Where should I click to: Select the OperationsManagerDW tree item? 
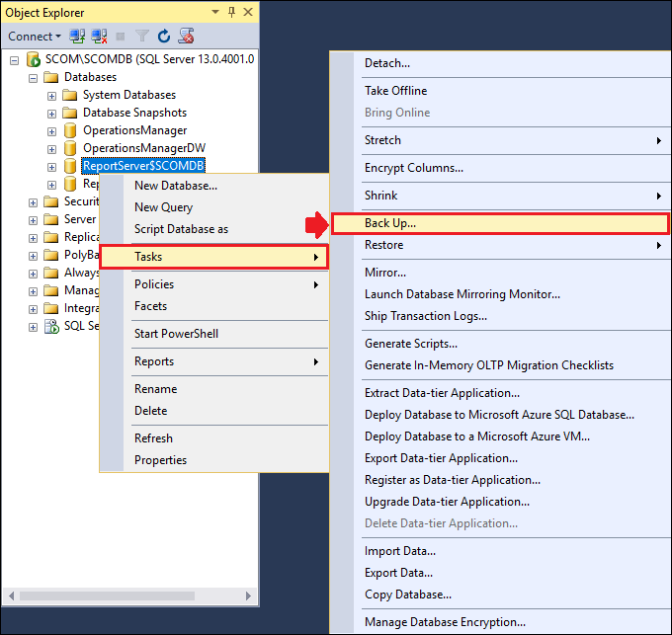pos(144,148)
